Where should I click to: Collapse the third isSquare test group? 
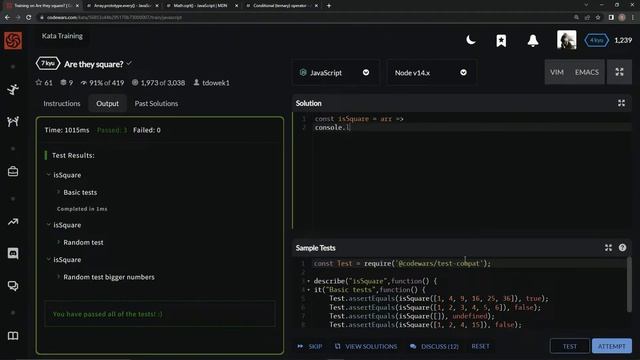(x=49, y=260)
